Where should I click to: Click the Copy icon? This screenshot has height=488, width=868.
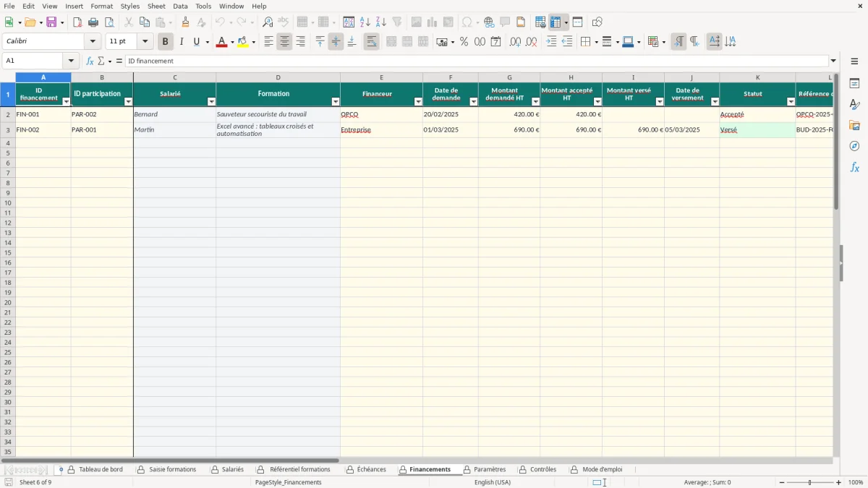[x=145, y=22]
